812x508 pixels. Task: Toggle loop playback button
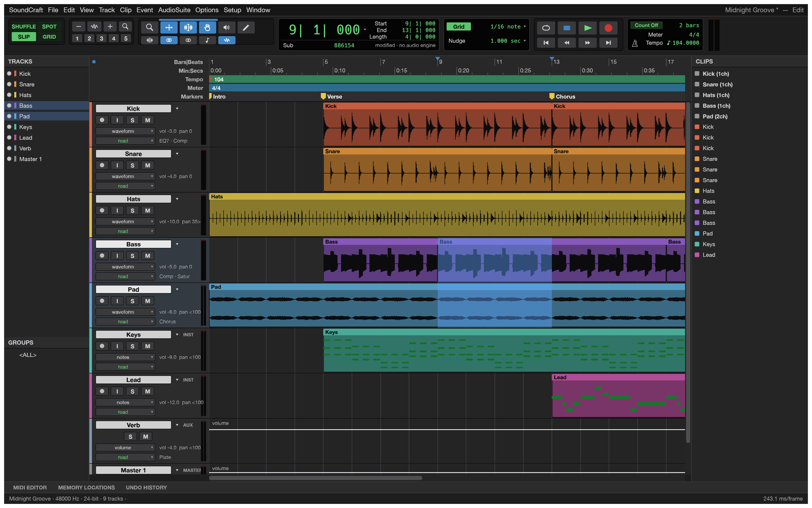point(546,28)
